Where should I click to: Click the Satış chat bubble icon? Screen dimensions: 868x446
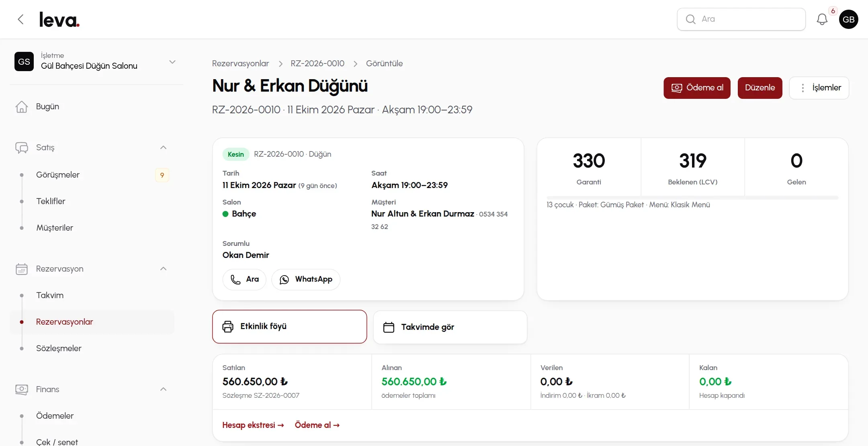(22, 147)
